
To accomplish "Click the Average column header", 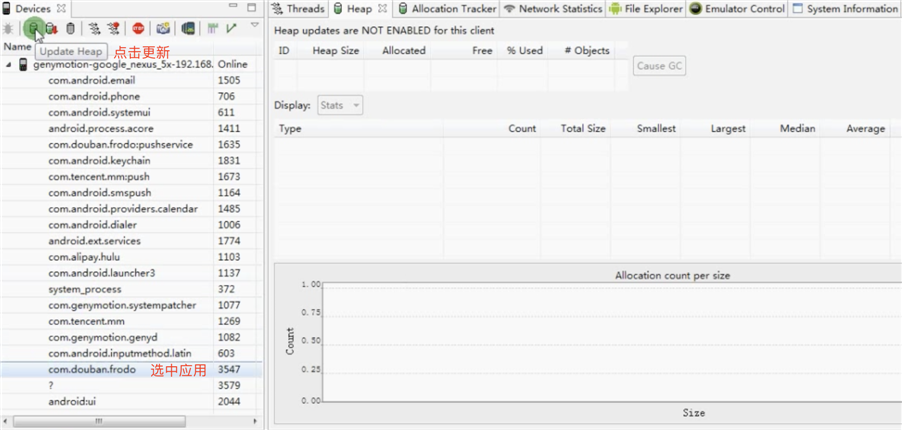I will [855, 128].
